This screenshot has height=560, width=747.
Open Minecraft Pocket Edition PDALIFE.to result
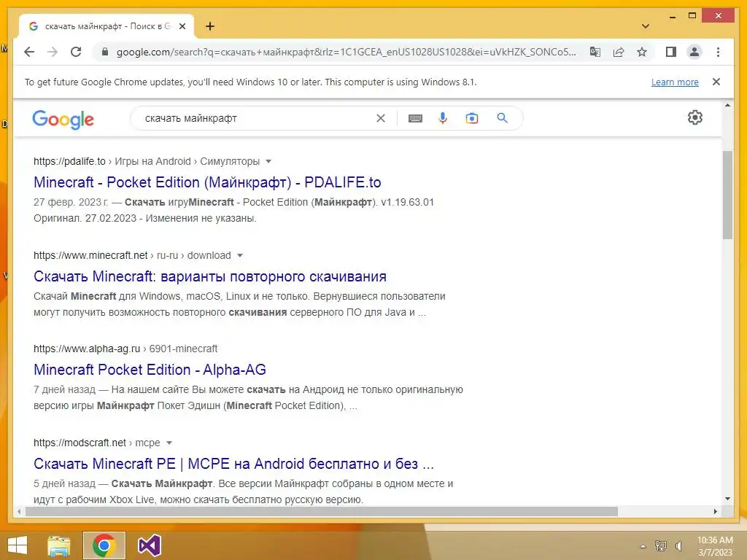point(207,182)
